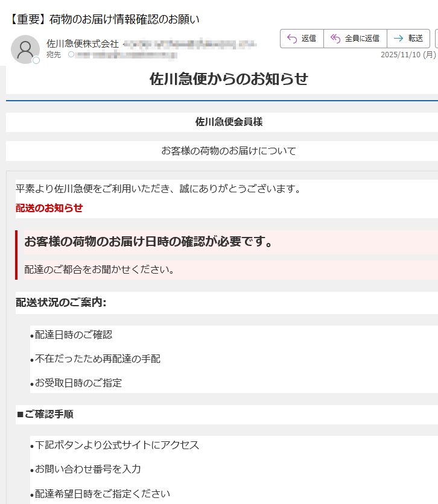Click the subject line 【重要】荷物のお届け情報確認のお願い
Image resolution: width=438 pixels, height=504 pixels.
104,19
